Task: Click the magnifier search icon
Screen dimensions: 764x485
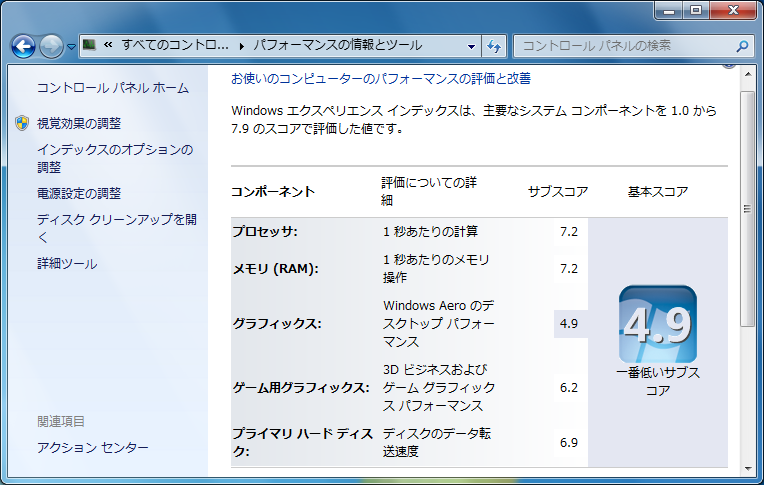Action: [x=742, y=46]
